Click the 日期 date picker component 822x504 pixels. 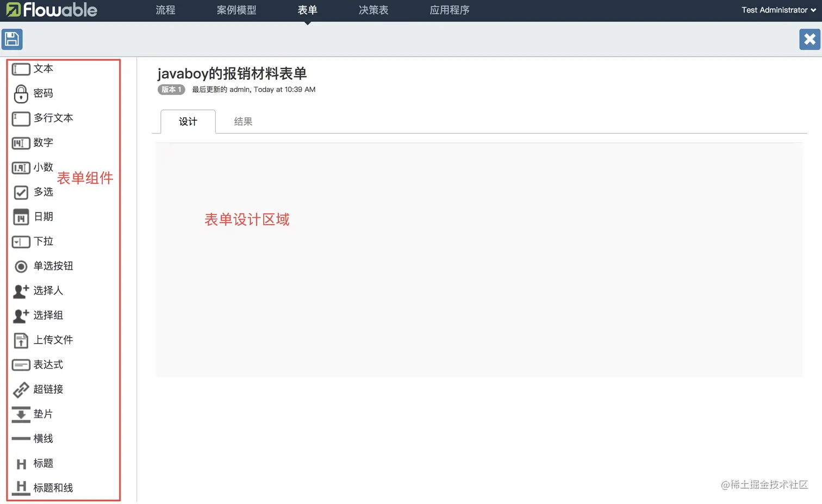pyautogui.click(x=43, y=216)
